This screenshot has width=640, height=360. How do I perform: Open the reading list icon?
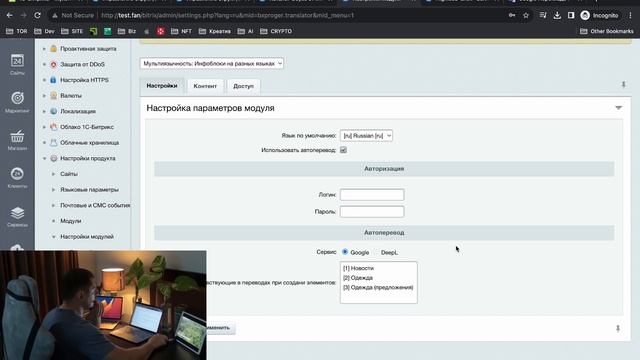point(543,16)
